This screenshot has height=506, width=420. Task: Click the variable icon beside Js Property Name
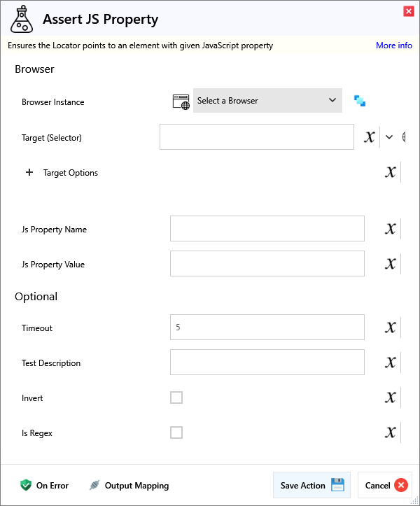(x=391, y=229)
